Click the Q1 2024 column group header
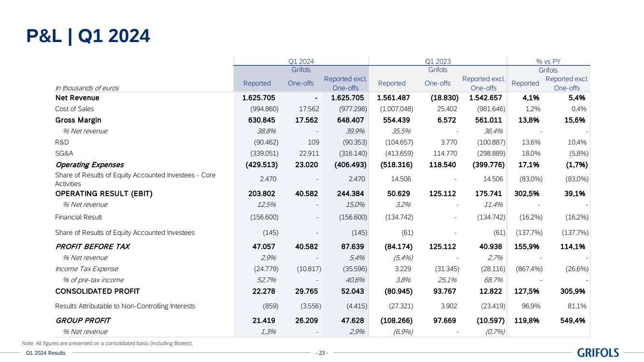Viewport: 644px width, 362px height. click(301, 61)
